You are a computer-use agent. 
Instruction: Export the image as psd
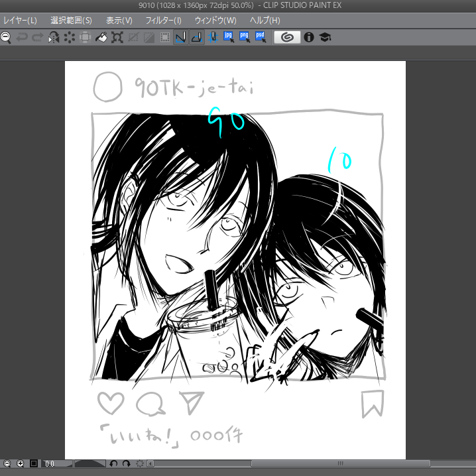coord(261,37)
